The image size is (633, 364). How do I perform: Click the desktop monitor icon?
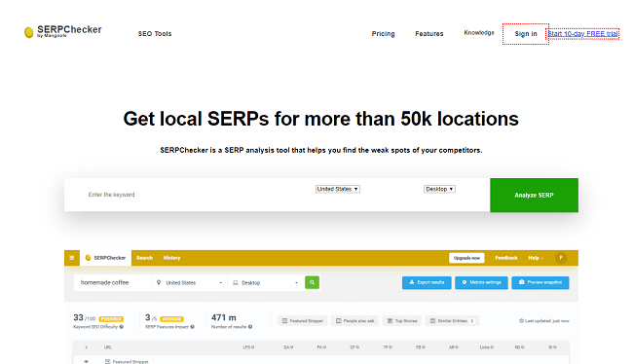click(x=236, y=283)
